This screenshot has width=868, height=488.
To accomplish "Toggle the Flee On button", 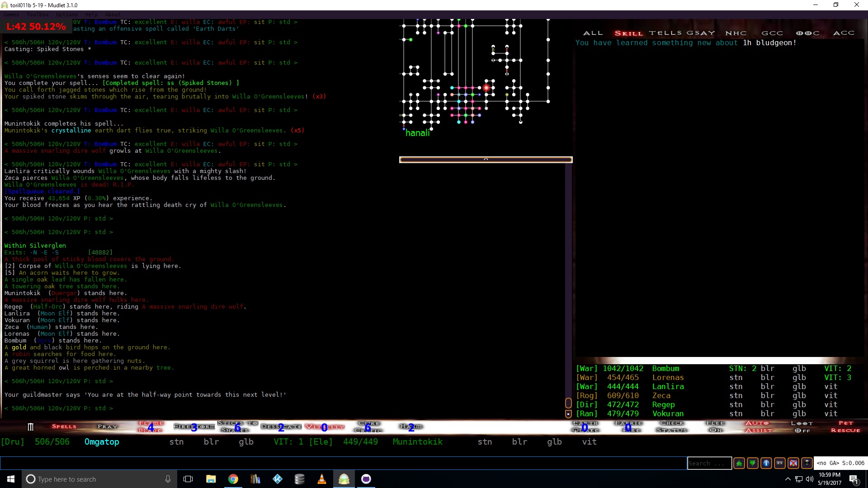I will (715, 427).
